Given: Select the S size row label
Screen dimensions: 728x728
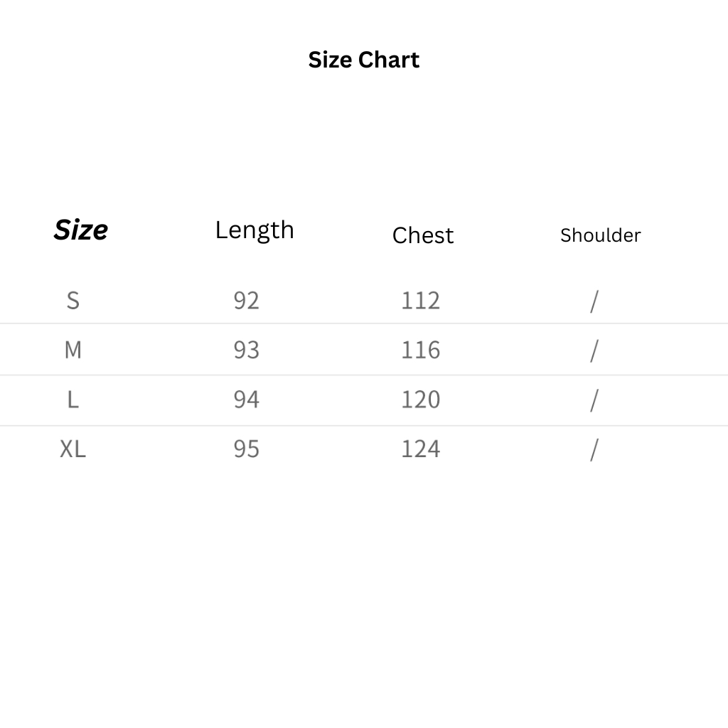Looking at the screenshot, I should tap(73, 300).
